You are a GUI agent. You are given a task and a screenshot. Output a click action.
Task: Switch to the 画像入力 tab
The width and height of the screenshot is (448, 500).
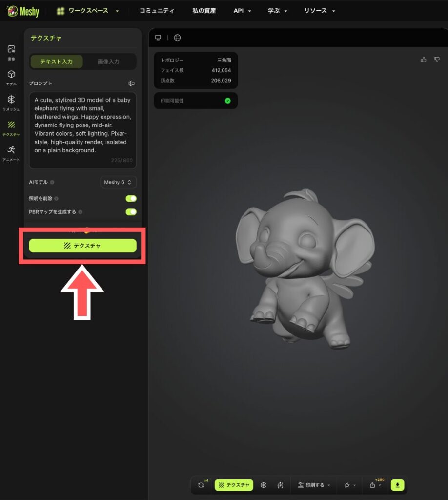(x=108, y=62)
